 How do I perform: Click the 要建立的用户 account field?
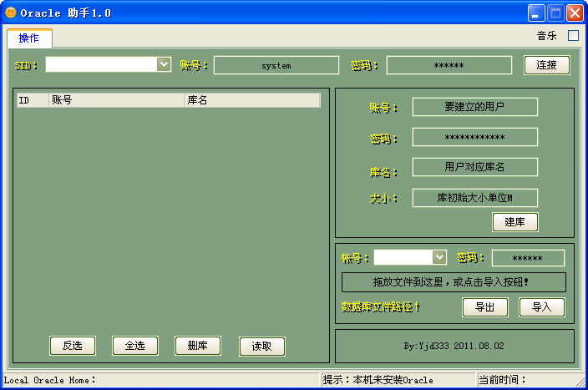[474, 107]
